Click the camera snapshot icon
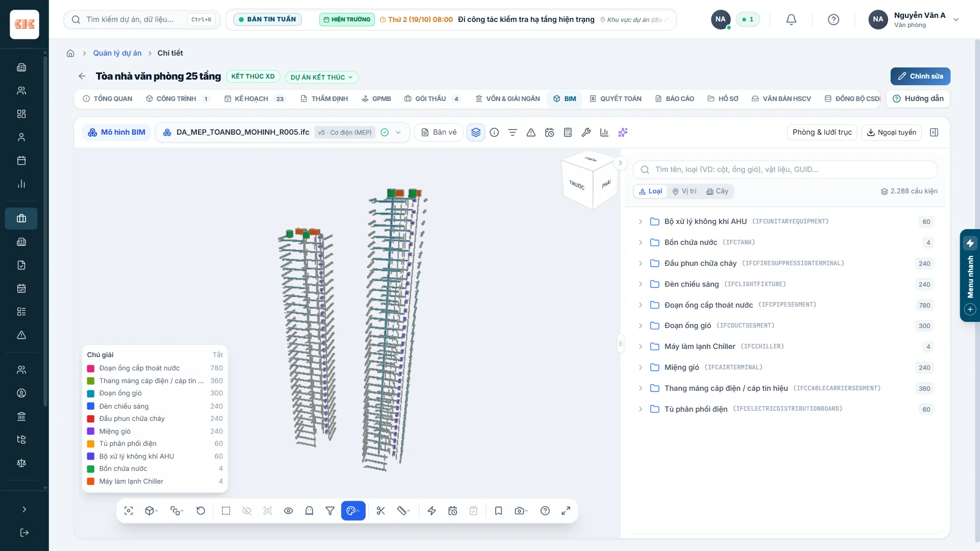The width and height of the screenshot is (980, 551). tap(521, 511)
